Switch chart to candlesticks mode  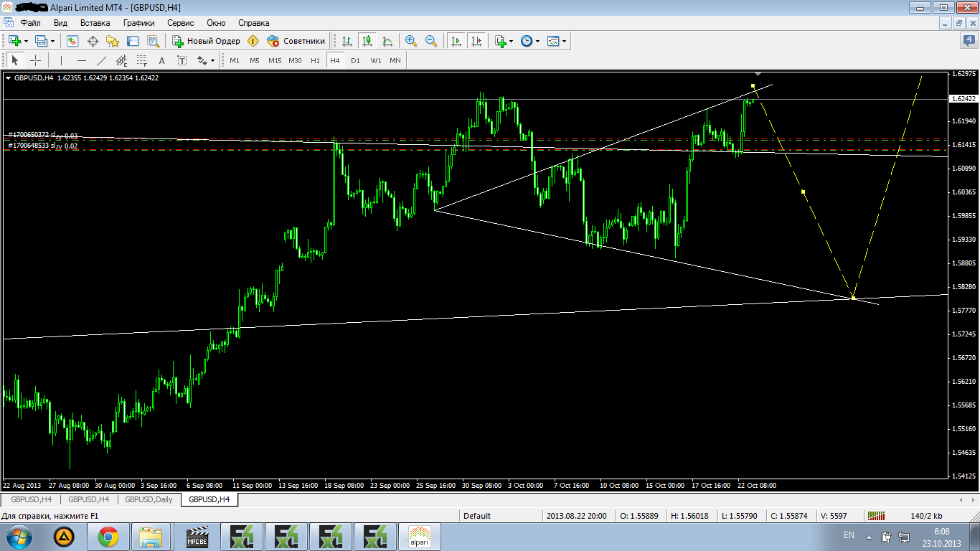point(367,41)
